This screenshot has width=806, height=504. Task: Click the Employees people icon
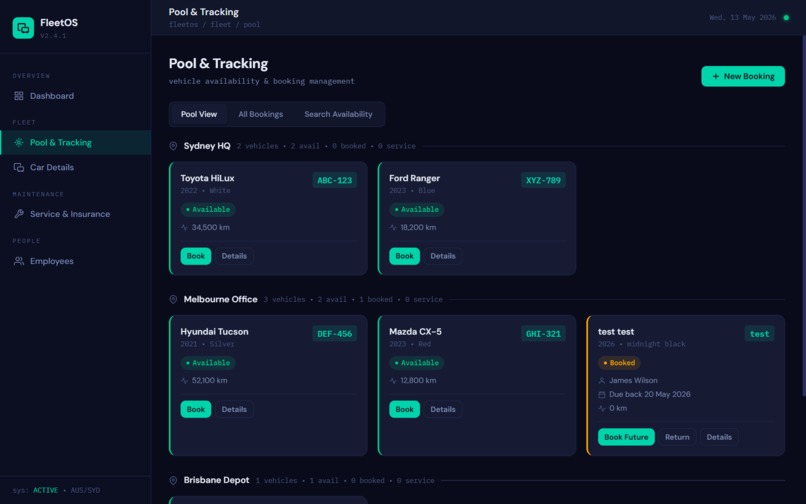(19, 261)
